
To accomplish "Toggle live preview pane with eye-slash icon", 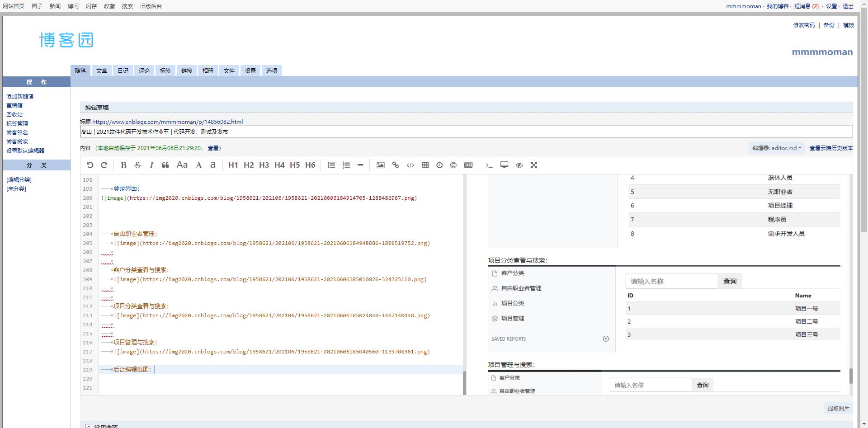I will (x=519, y=165).
